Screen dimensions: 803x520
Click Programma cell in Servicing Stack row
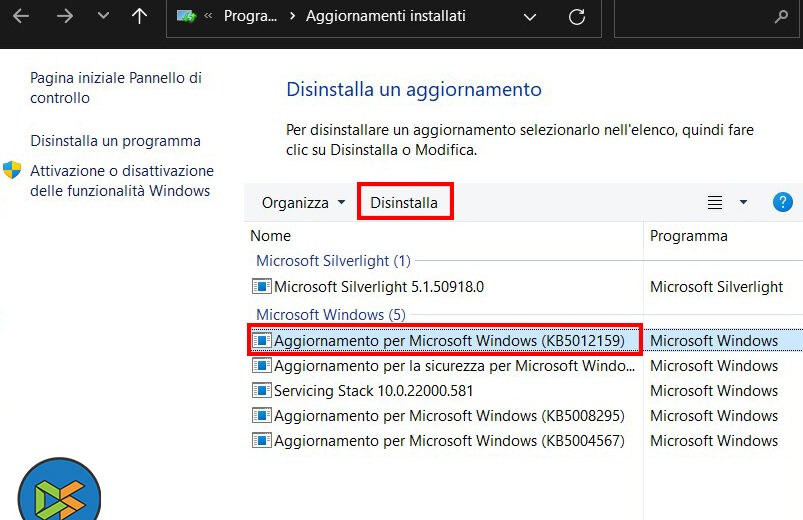click(x=714, y=391)
